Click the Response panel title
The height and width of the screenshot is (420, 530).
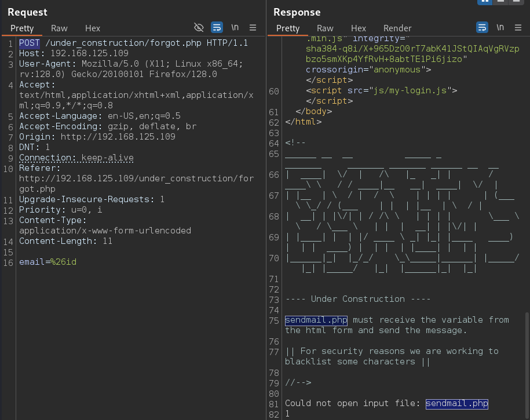click(x=297, y=12)
